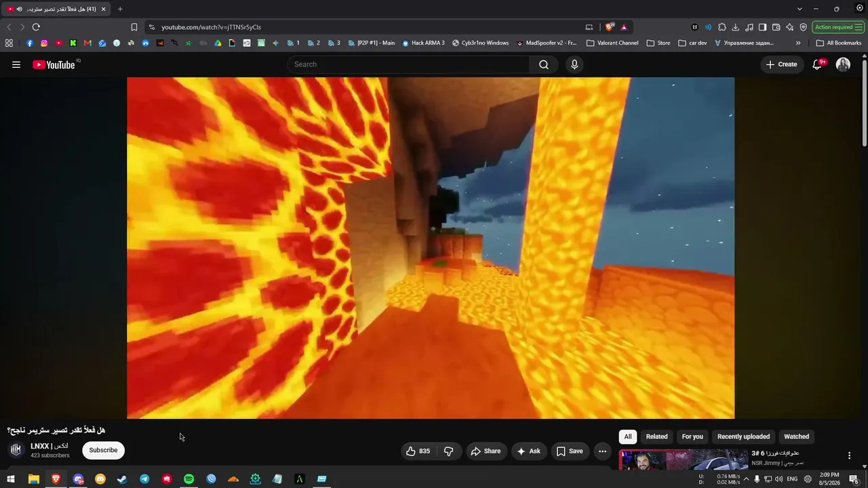
Task: Open the browser downloads icon
Action: tap(735, 27)
